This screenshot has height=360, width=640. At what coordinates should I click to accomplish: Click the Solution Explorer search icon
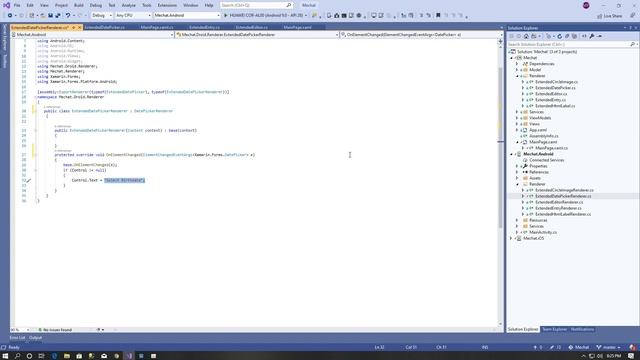click(632, 44)
